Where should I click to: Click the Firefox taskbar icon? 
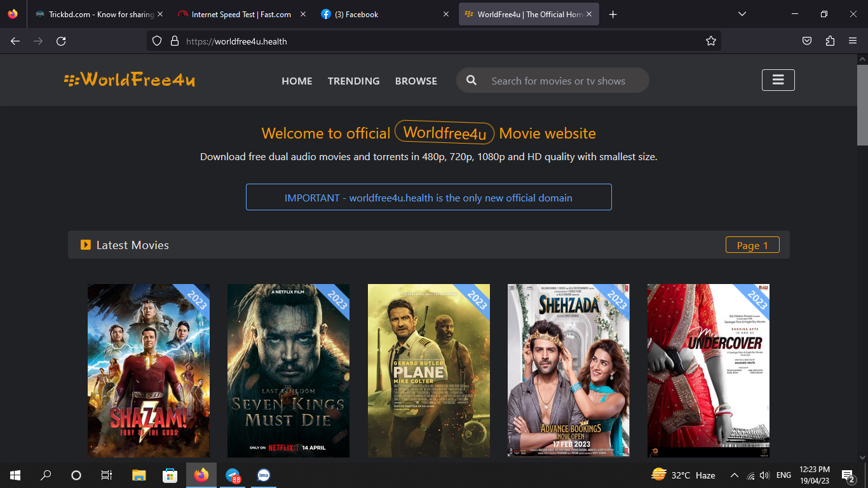click(201, 475)
